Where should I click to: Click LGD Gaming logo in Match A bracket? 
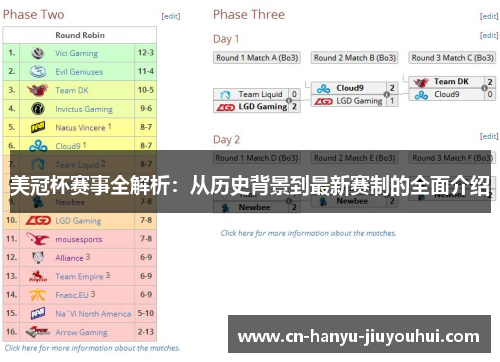[x=226, y=107]
